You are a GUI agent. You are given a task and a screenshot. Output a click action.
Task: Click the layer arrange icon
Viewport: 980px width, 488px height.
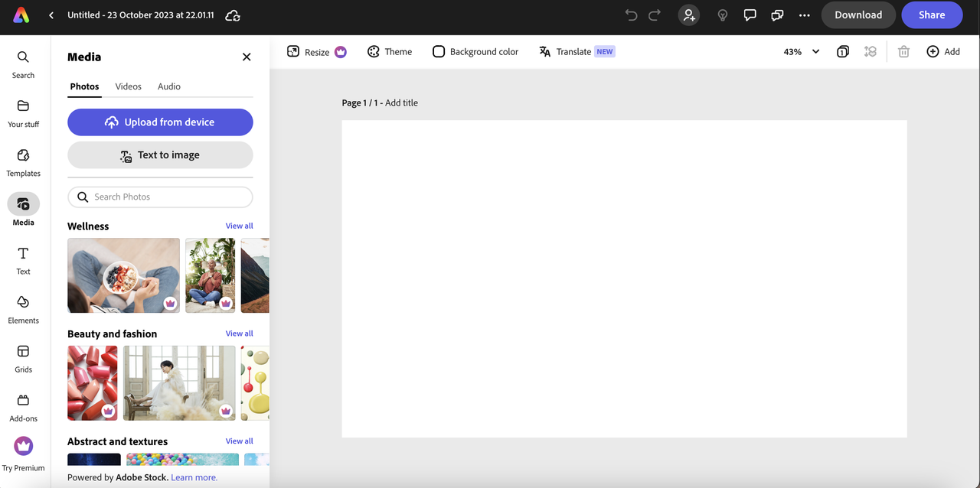[x=871, y=52]
